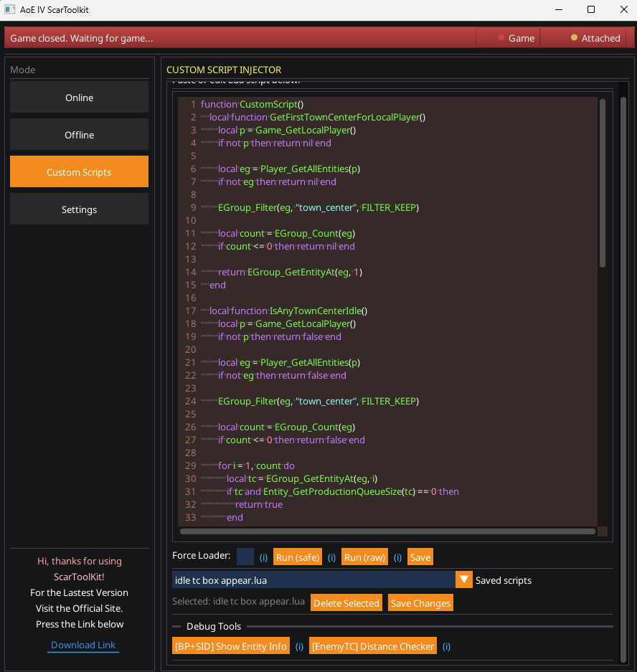Open the Saved scripts dropdown arrow
The width and height of the screenshot is (637, 672).
(463, 579)
